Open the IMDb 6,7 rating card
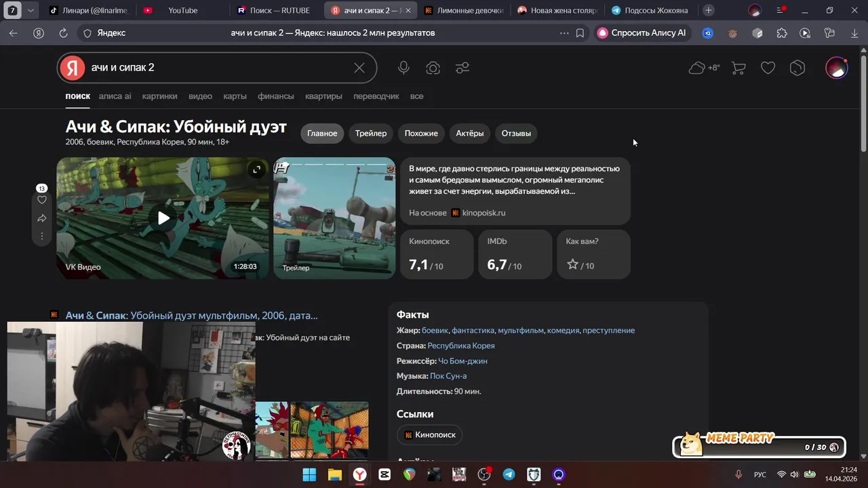 coord(515,254)
